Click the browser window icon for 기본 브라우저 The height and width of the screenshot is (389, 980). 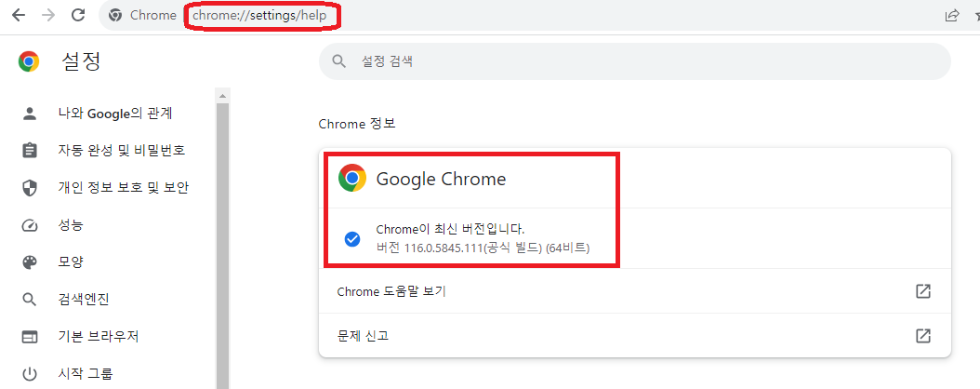click(x=30, y=337)
